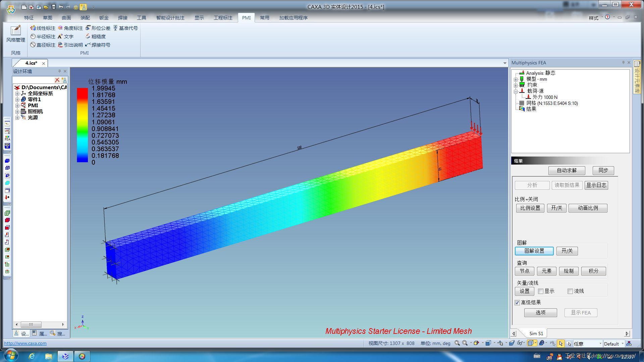Toggle the 高级结果 checkbox

(517, 303)
